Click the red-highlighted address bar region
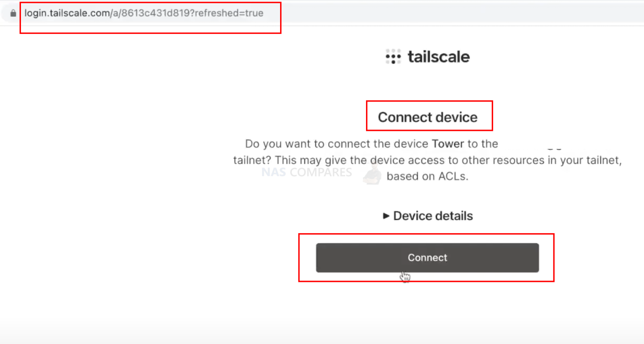 [150, 17]
